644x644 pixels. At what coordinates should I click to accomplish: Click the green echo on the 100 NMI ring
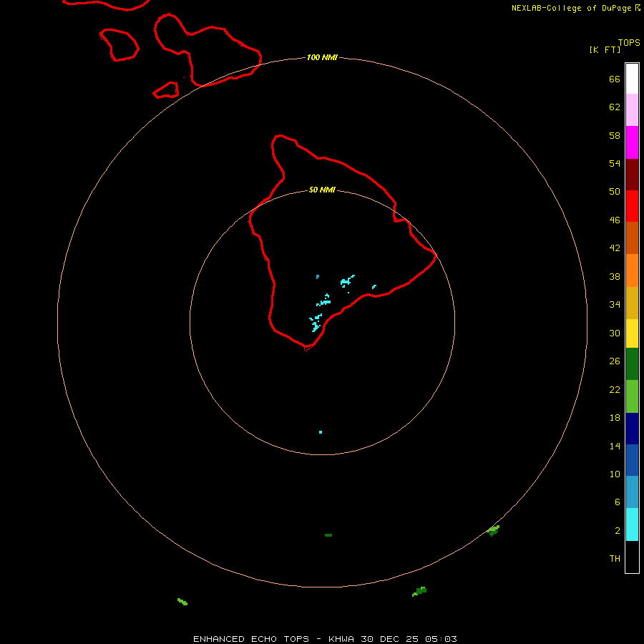pyautogui.click(x=493, y=530)
